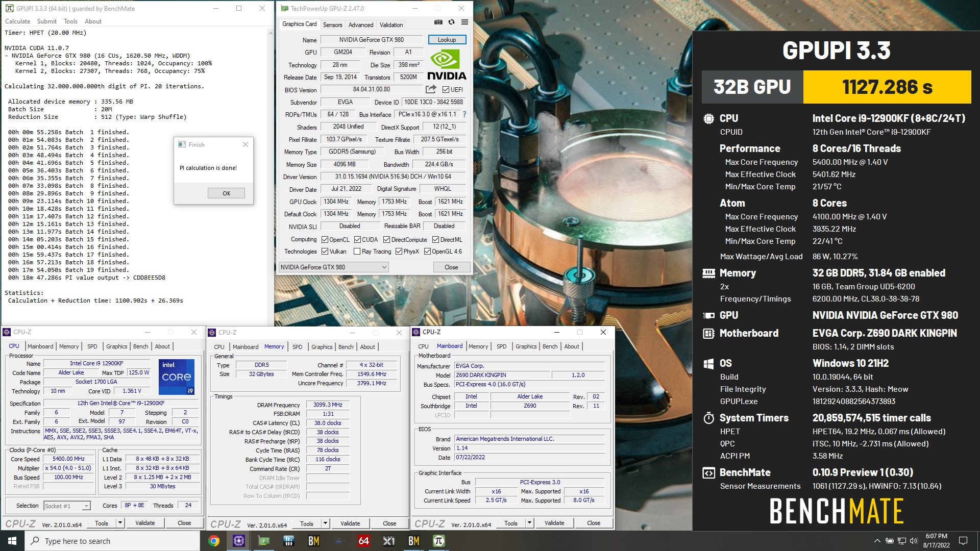This screenshot has width=980, height=551.
Task: Switch to the GPU-Z Sensors tab
Action: (332, 24)
